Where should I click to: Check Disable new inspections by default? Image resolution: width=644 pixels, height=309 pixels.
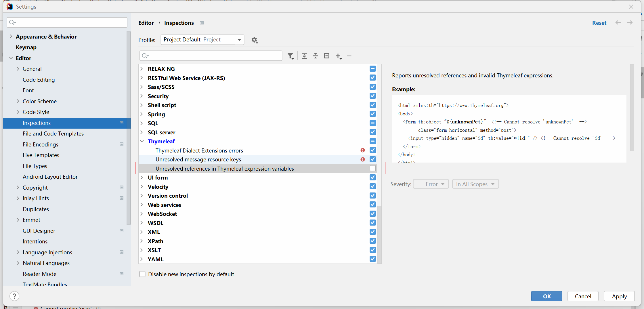coord(142,274)
